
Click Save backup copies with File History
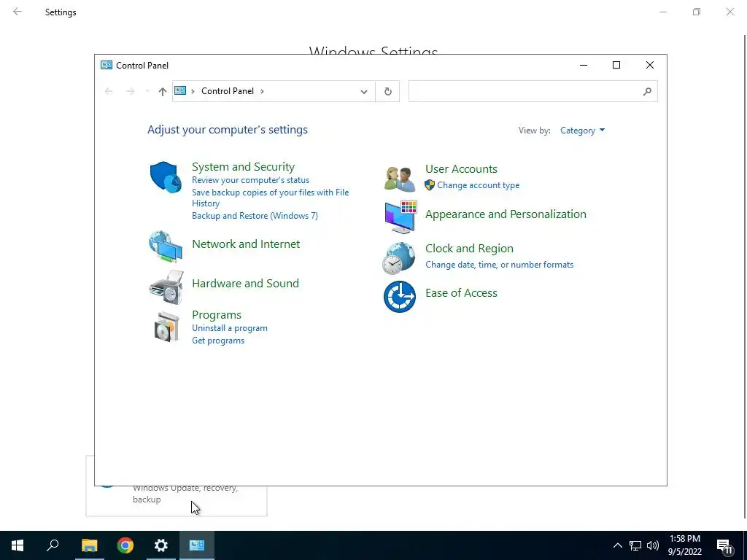point(270,198)
